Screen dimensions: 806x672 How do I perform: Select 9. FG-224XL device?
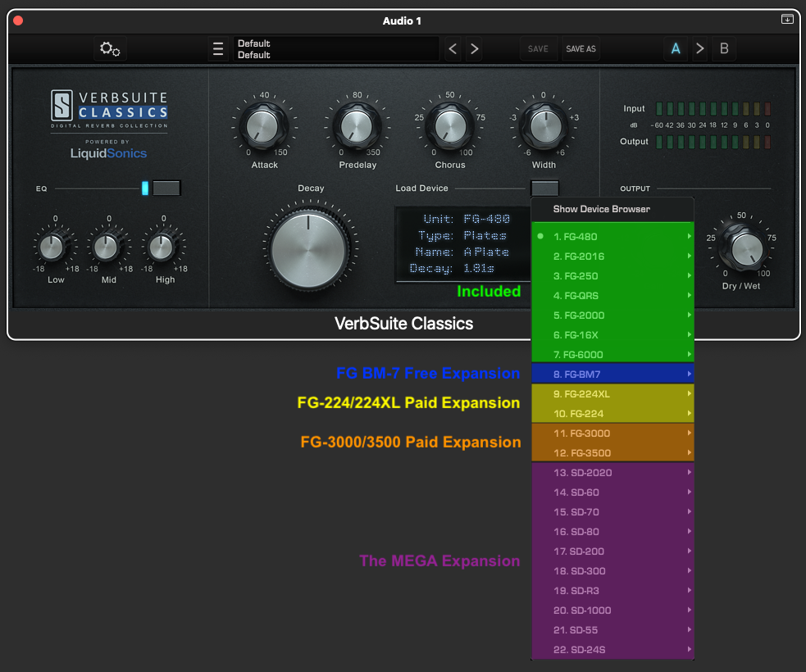pyautogui.click(x=612, y=394)
